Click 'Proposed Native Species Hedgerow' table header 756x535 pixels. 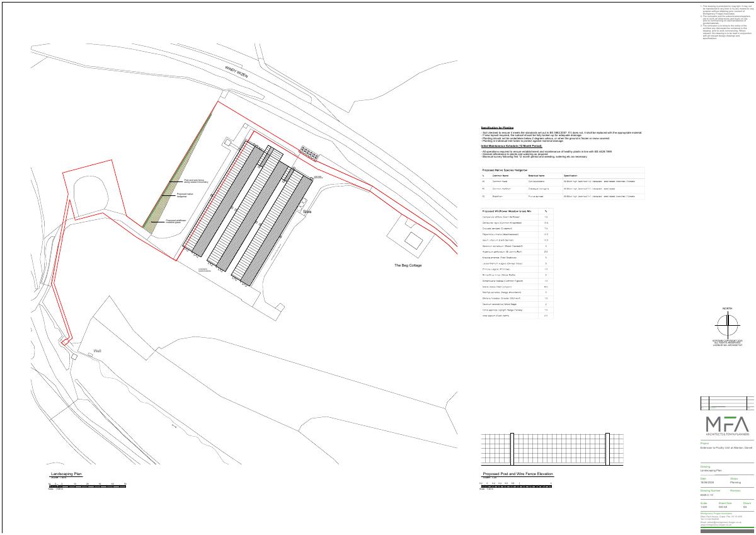point(505,170)
